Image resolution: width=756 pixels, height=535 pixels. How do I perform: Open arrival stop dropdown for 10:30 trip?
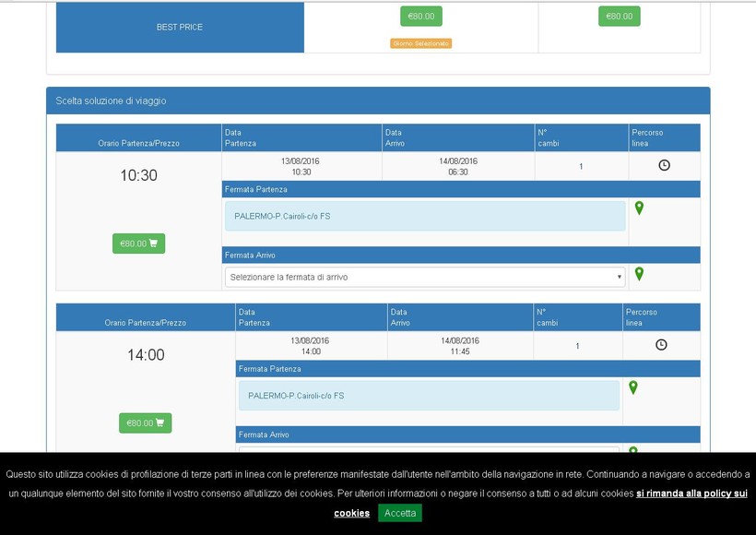[x=425, y=277]
